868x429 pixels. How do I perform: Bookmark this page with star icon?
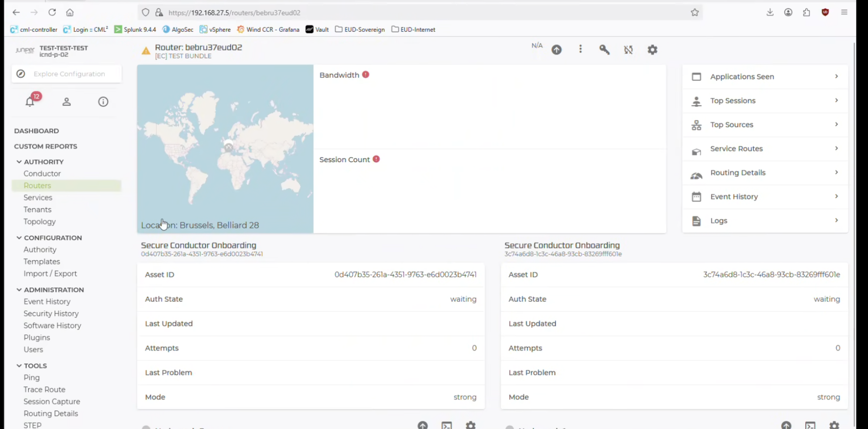tap(695, 13)
